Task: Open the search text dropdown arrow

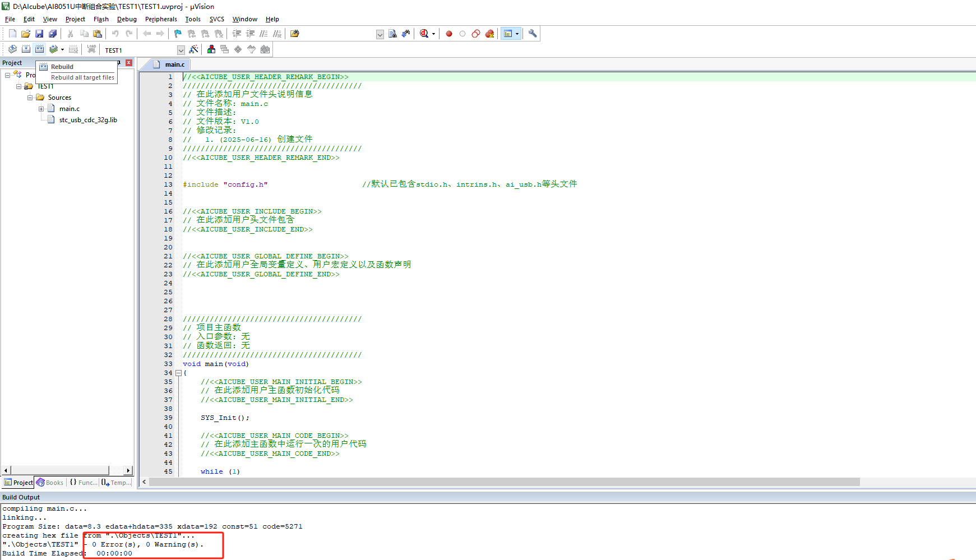Action: point(380,34)
